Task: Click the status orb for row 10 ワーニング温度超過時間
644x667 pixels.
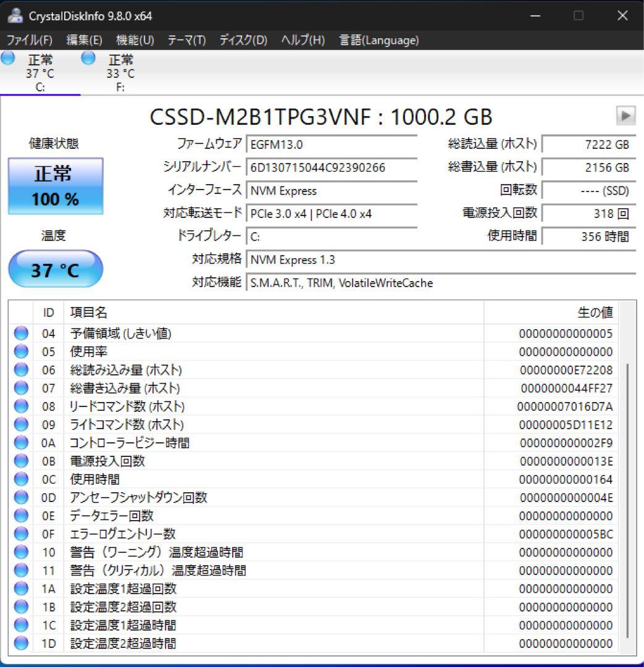Action: point(21,552)
